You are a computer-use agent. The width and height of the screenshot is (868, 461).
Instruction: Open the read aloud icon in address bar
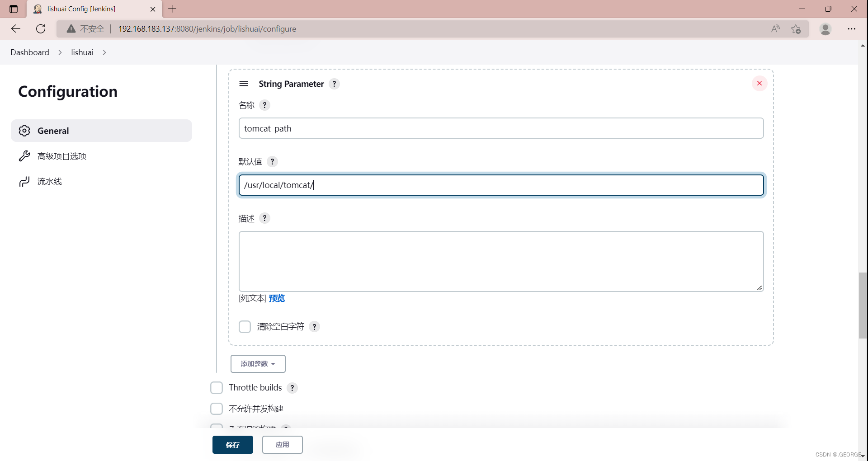tap(776, 29)
